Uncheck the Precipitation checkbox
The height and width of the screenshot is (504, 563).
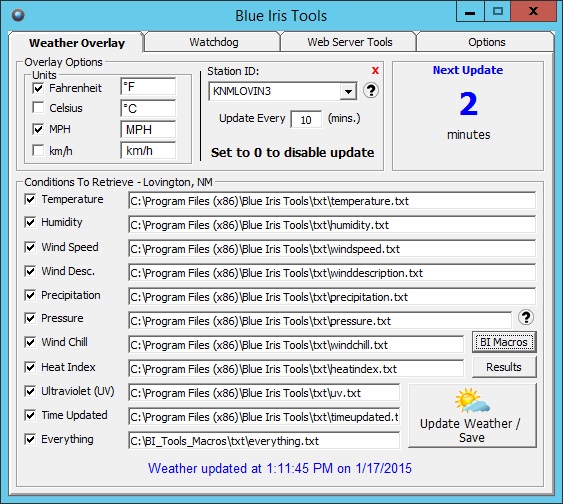click(x=30, y=295)
